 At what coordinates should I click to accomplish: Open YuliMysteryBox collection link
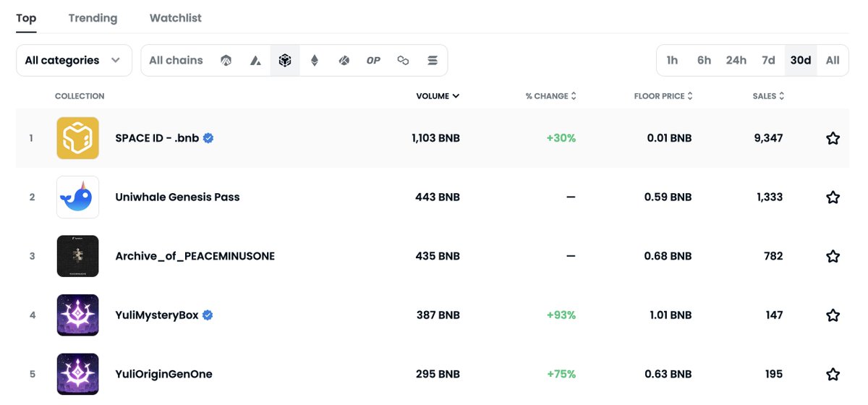coord(156,315)
